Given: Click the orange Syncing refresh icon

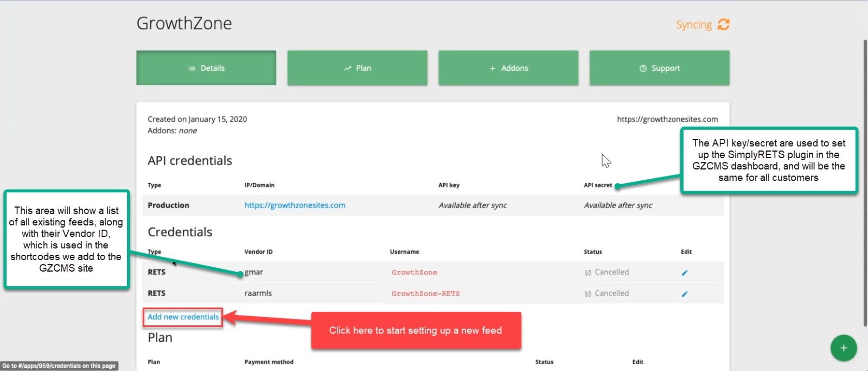Looking at the screenshot, I should click(723, 24).
